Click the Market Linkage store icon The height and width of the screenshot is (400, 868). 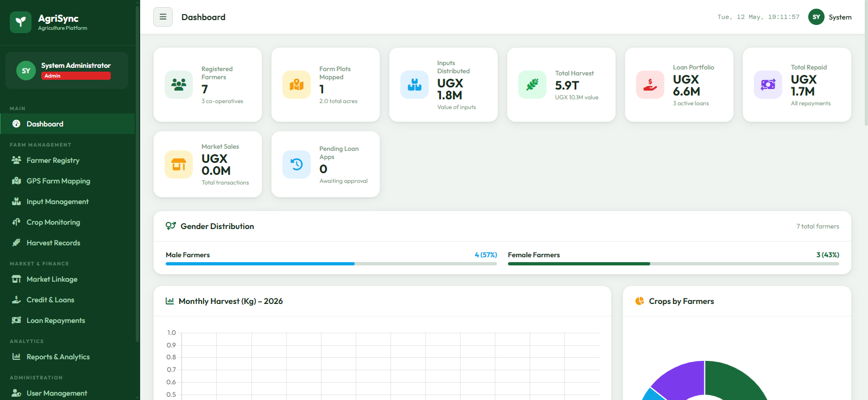(x=16, y=279)
